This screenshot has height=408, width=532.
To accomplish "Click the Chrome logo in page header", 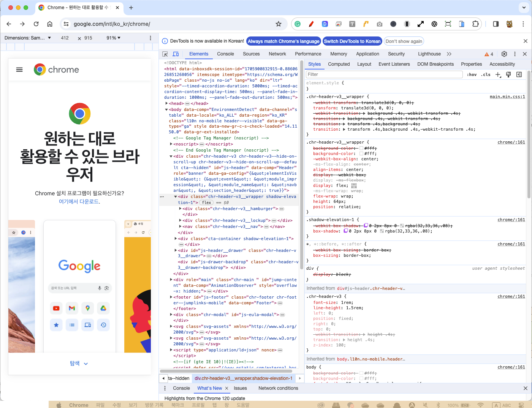I will (57, 70).
